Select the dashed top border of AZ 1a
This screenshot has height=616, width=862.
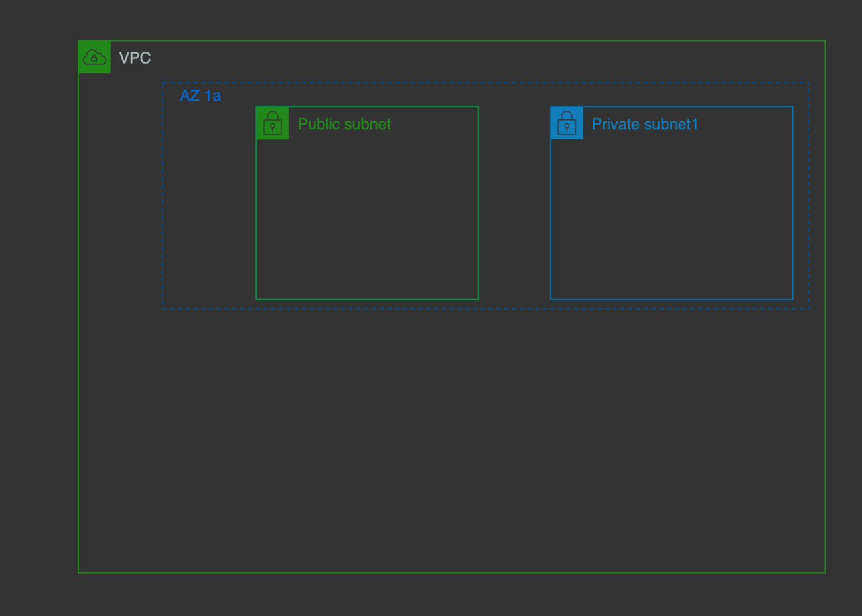[x=484, y=83]
